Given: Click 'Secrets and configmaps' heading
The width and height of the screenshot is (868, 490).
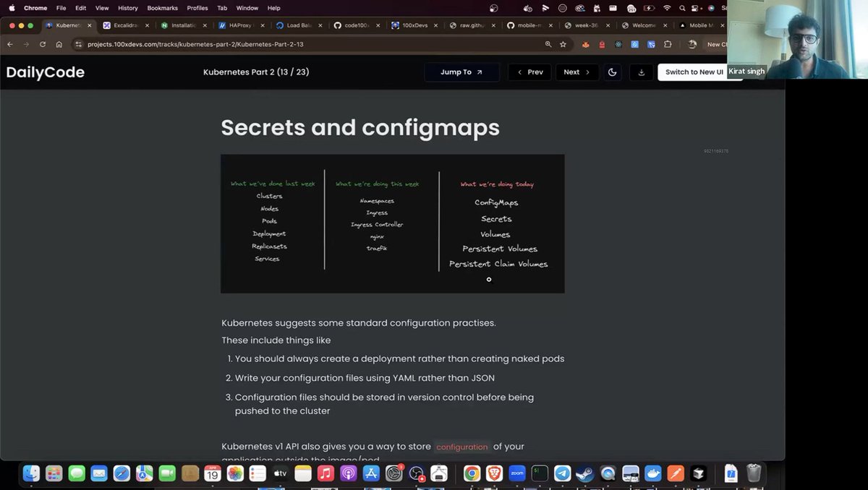Looking at the screenshot, I should coord(360,127).
